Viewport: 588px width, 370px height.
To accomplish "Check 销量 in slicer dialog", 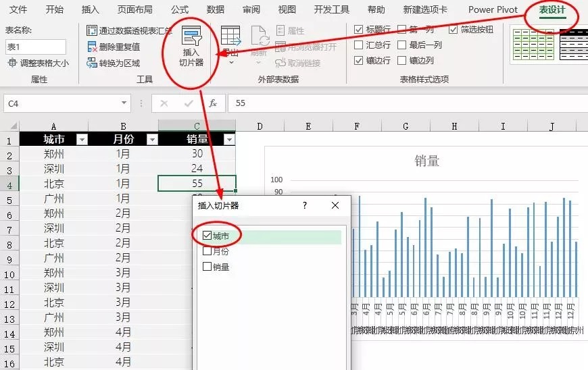I will click(x=207, y=266).
